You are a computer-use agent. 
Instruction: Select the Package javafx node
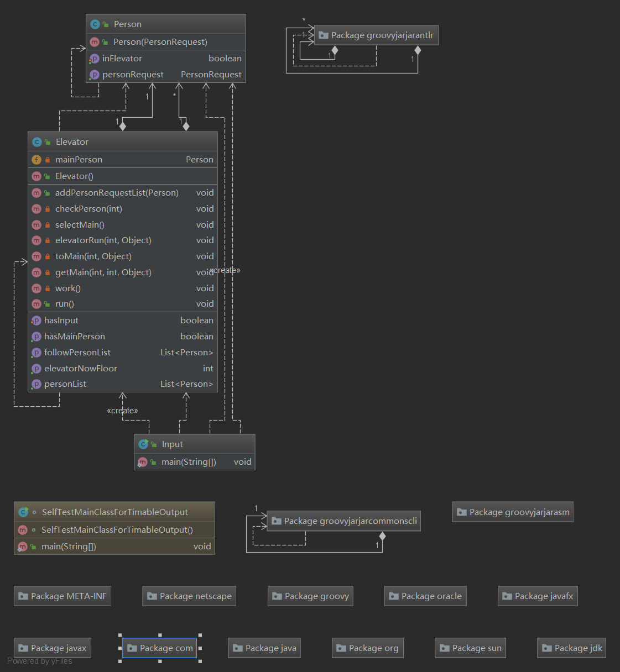point(538,596)
